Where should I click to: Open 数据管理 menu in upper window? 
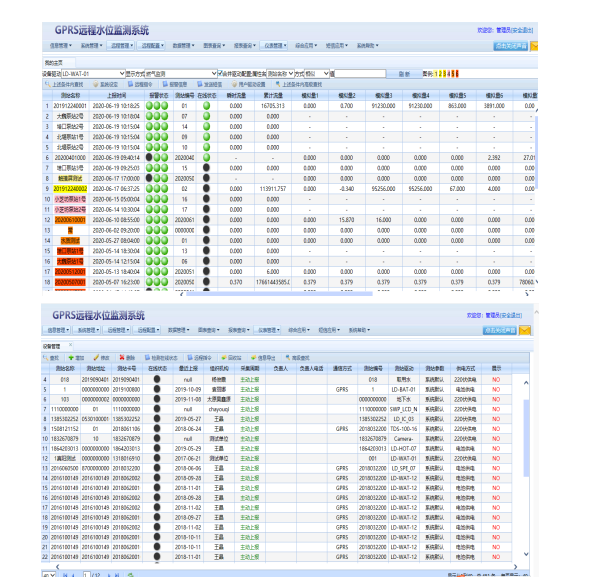(x=183, y=46)
